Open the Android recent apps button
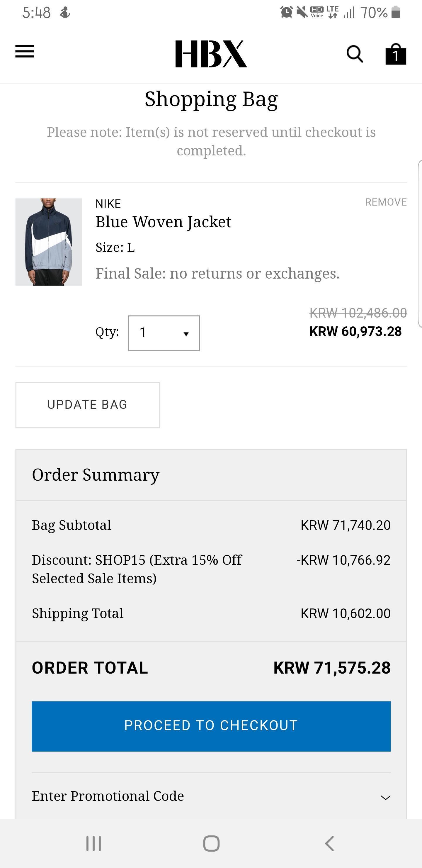 pyautogui.click(x=93, y=843)
